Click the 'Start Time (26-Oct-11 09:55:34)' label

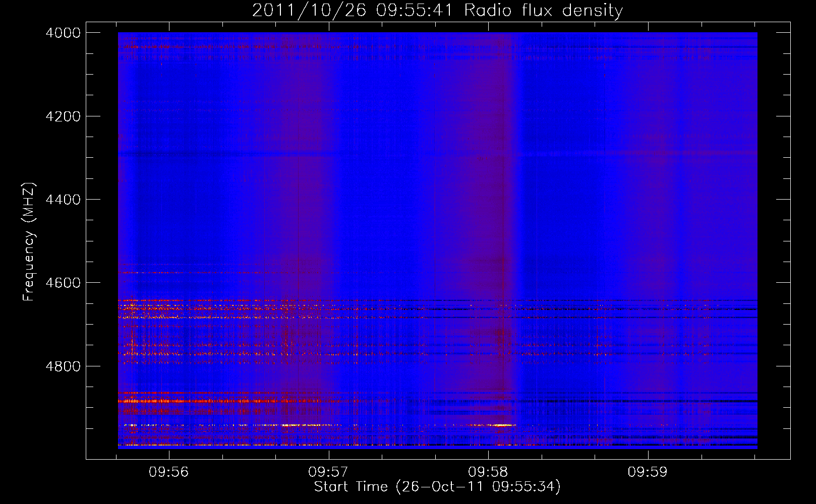(437, 487)
